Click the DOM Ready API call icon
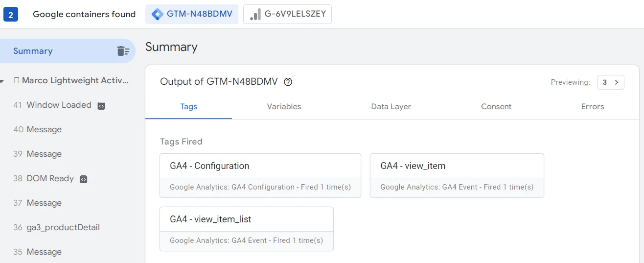This screenshot has height=263, width=644. point(84,179)
